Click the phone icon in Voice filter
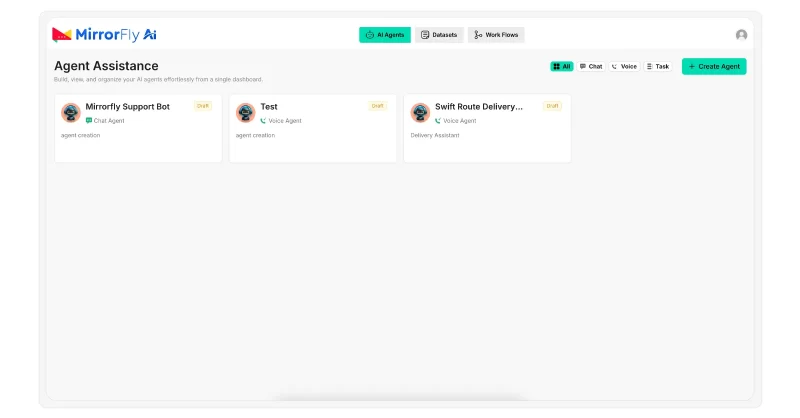Image resolution: width=800 pixels, height=418 pixels. [x=614, y=66]
